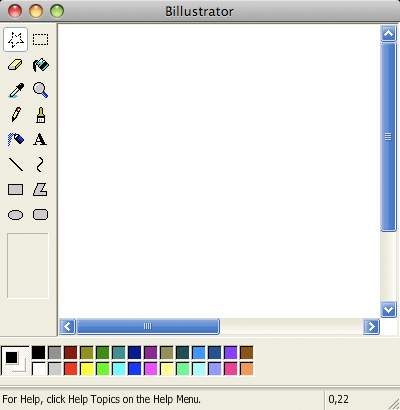Select the Rectangle shape tool
The width and height of the screenshot is (400, 410).
15,189
